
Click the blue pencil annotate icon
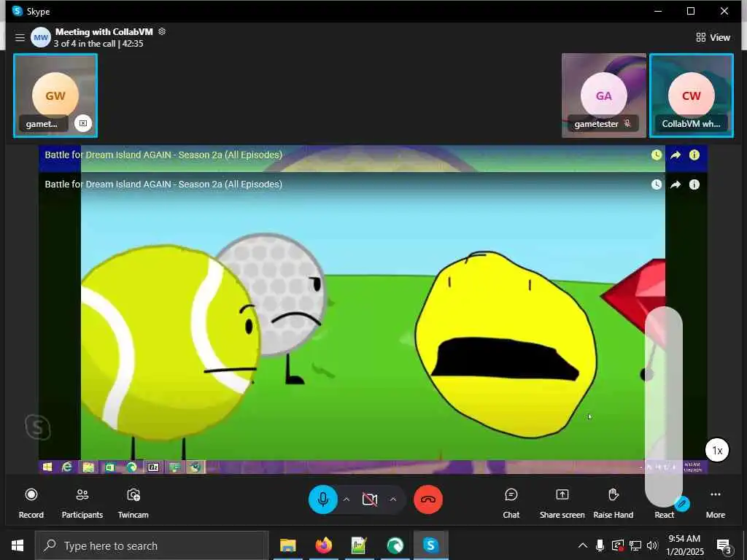682,503
